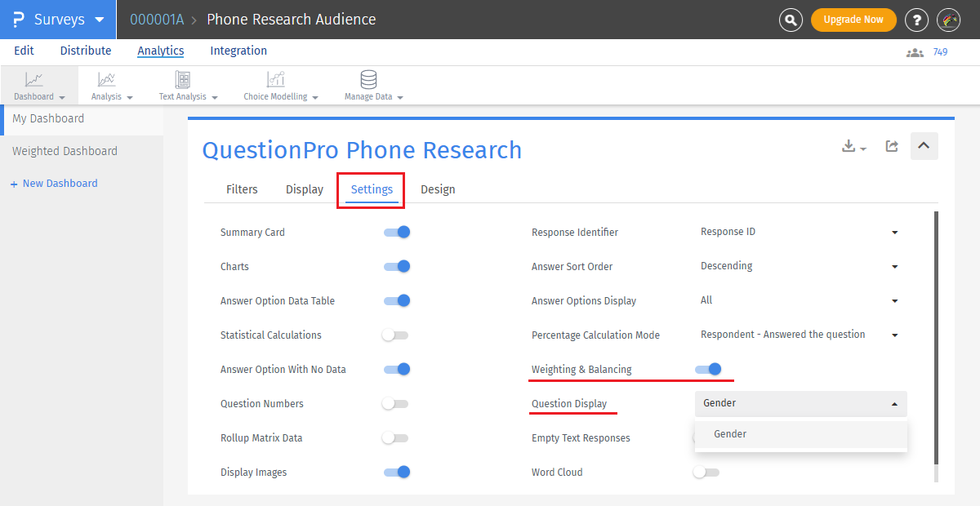Viewport: 980px width, 506px height.
Task: Click the QuestionPro Phone Research title
Action: point(362,150)
